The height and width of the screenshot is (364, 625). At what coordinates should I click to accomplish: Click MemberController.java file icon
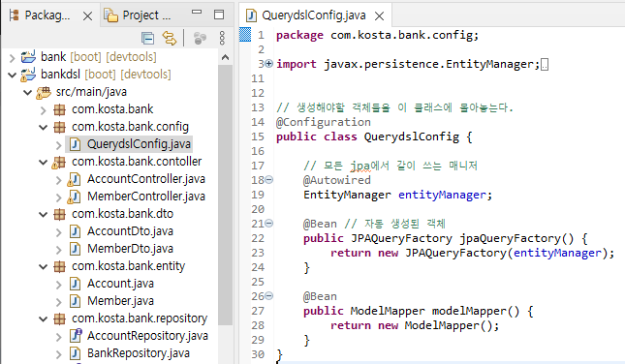click(x=75, y=197)
